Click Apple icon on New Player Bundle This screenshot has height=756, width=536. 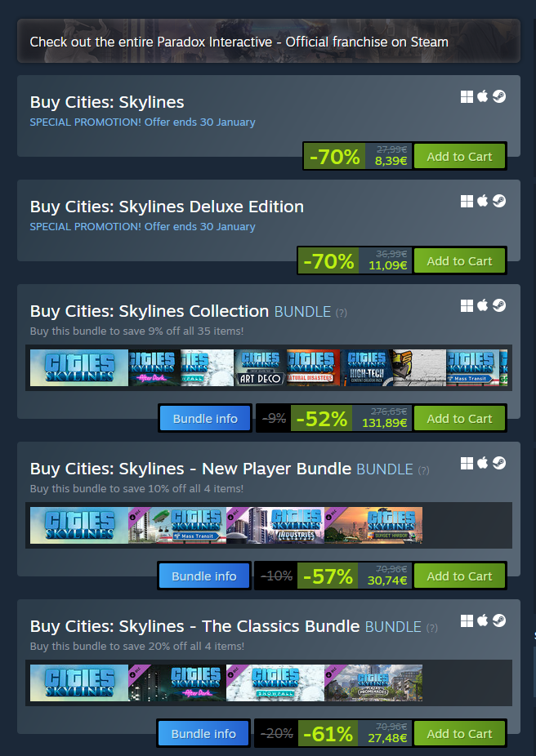[482, 463]
